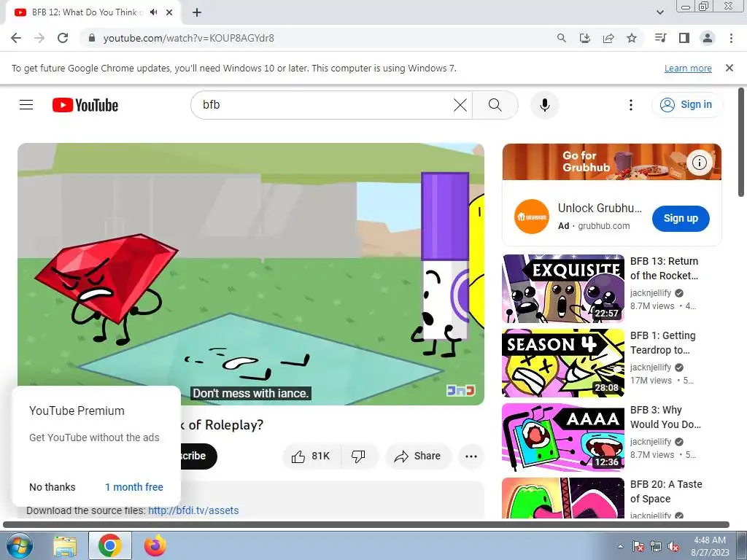The height and width of the screenshot is (560, 747).
Task: Open Firefox from the taskbar
Action: pyautogui.click(x=155, y=545)
